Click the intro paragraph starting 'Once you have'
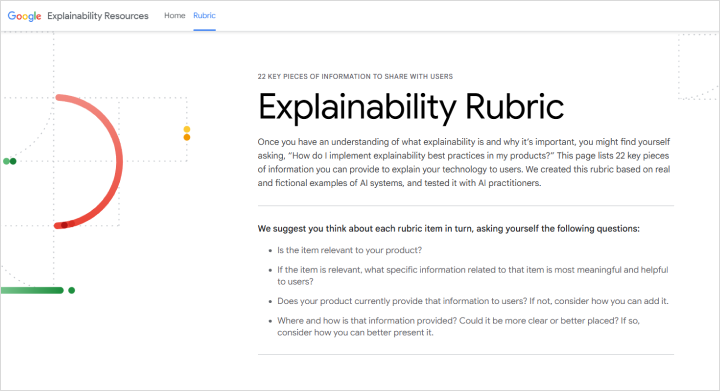 tap(464, 162)
